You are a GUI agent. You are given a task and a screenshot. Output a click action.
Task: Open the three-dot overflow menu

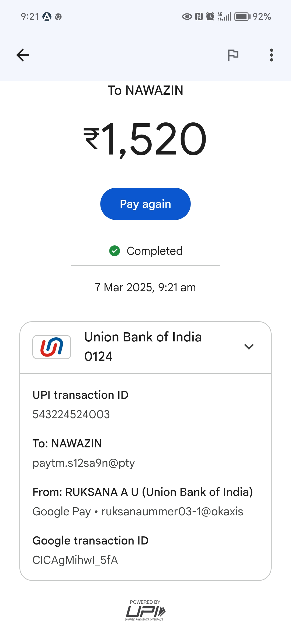pos(271,55)
